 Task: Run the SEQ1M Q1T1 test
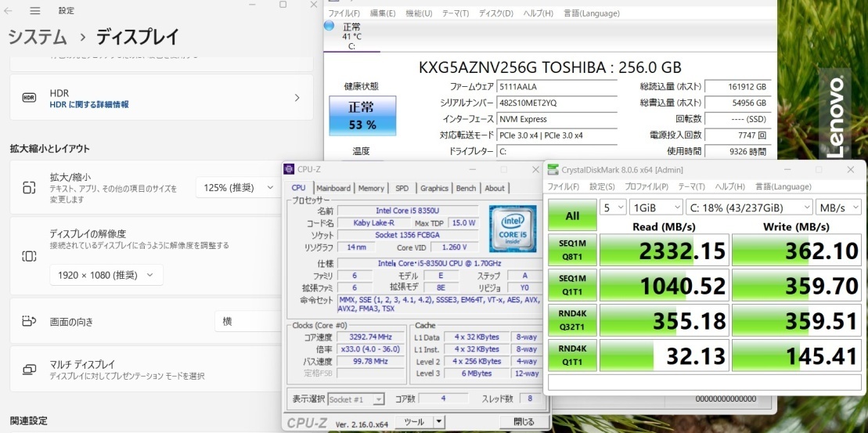point(572,284)
